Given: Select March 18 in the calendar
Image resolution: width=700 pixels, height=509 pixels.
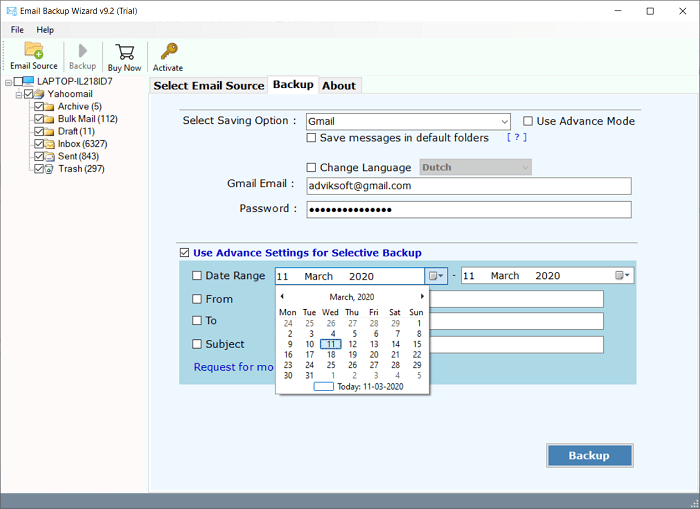Looking at the screenshot, I should pos(331,355).
